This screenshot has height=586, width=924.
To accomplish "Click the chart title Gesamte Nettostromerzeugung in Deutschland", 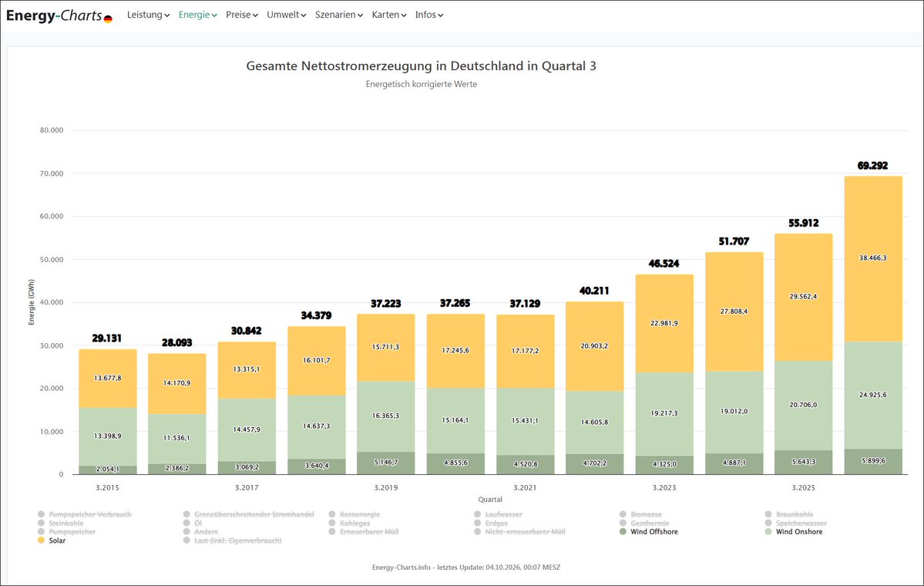I will 422,66.
